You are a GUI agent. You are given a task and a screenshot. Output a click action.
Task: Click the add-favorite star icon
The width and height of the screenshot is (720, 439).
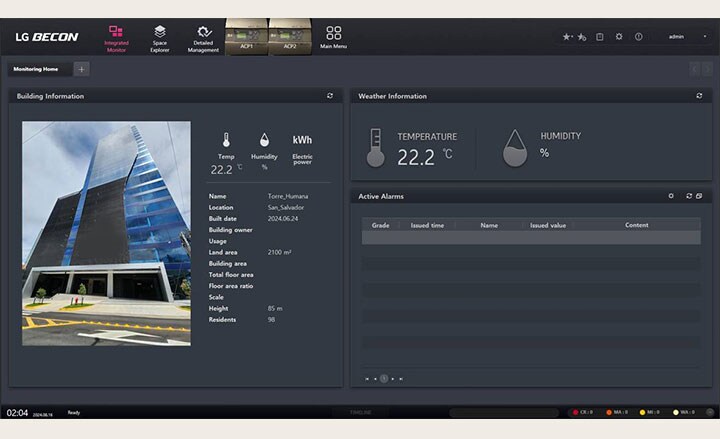(567, 37)
